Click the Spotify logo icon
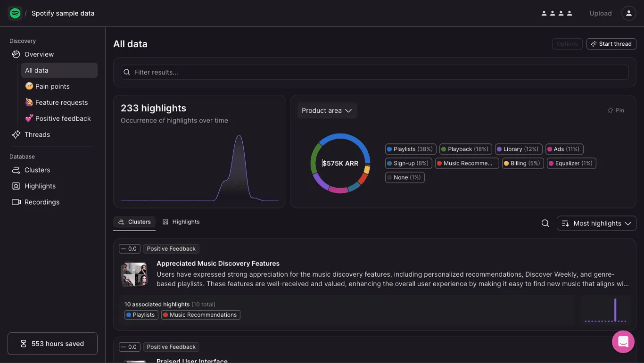This screenshot has width=644, height=363. (x=15, y=13)
